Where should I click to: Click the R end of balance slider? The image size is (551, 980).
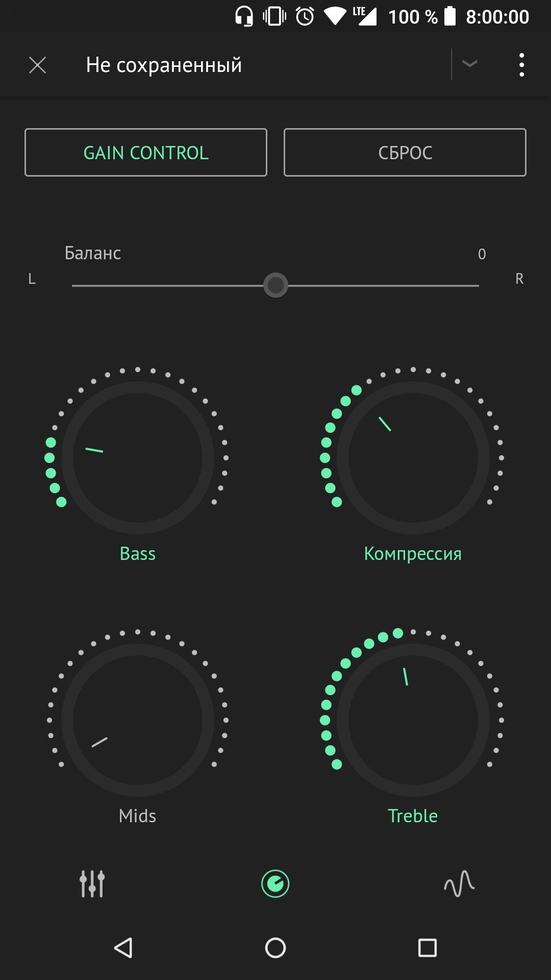click(519, 279)
